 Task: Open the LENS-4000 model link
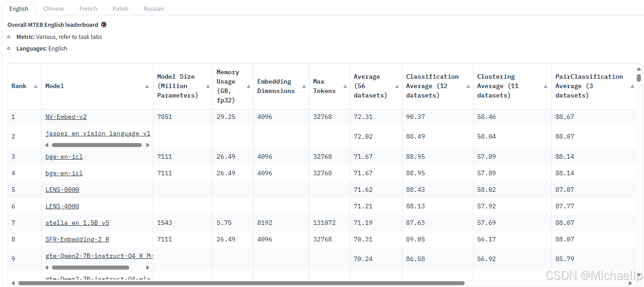click(x=62, y=206)
